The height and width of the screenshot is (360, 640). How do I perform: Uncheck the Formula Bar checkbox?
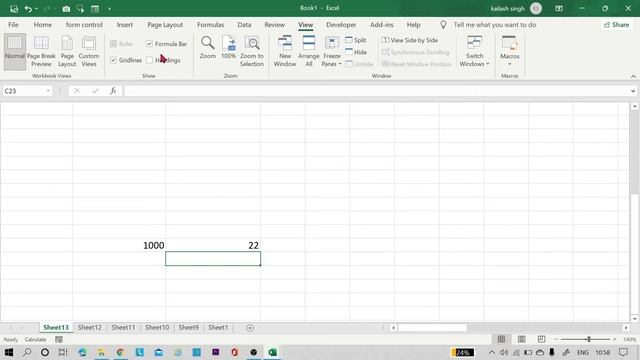click(149, 44)
